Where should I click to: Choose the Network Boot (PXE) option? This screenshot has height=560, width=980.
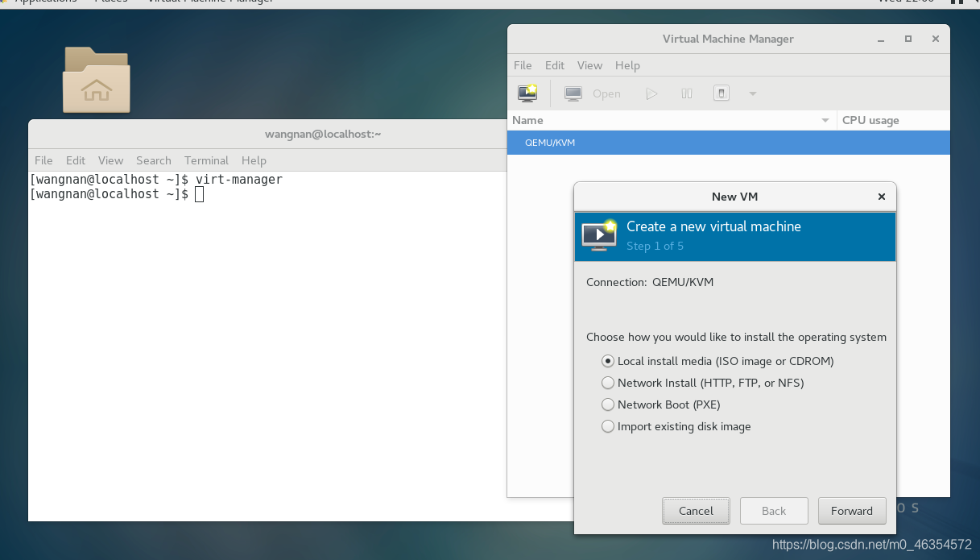click(x=661, y=404)
